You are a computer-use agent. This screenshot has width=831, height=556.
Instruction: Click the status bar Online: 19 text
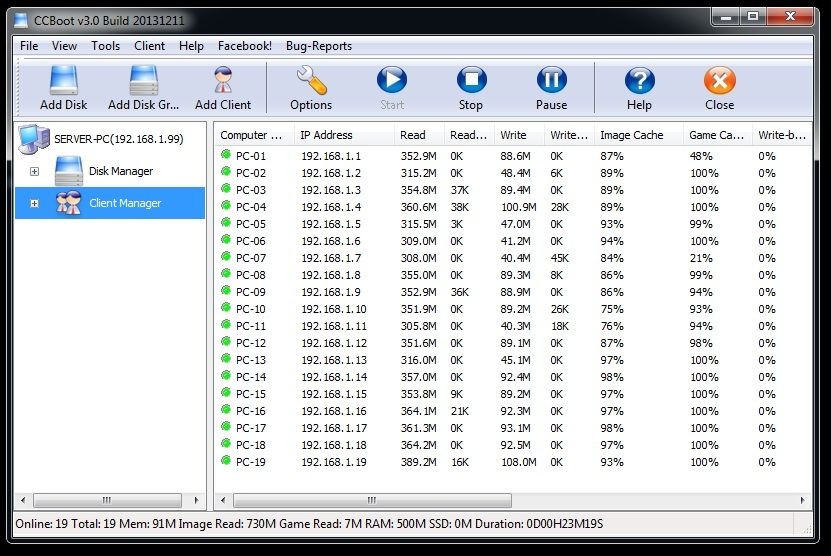pyautogui.click(x=42, y=524)
